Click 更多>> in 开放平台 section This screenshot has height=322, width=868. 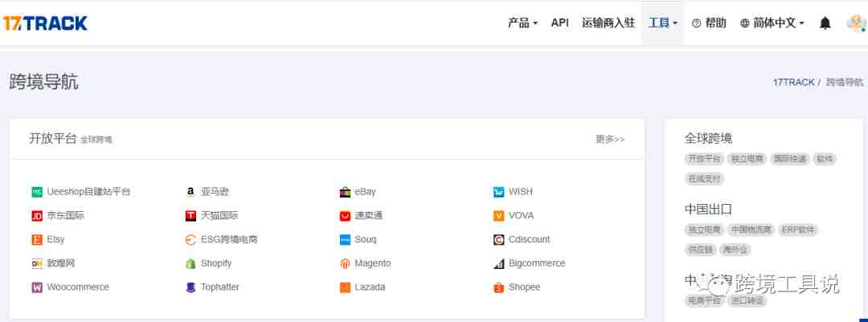[x=609, y=140]
